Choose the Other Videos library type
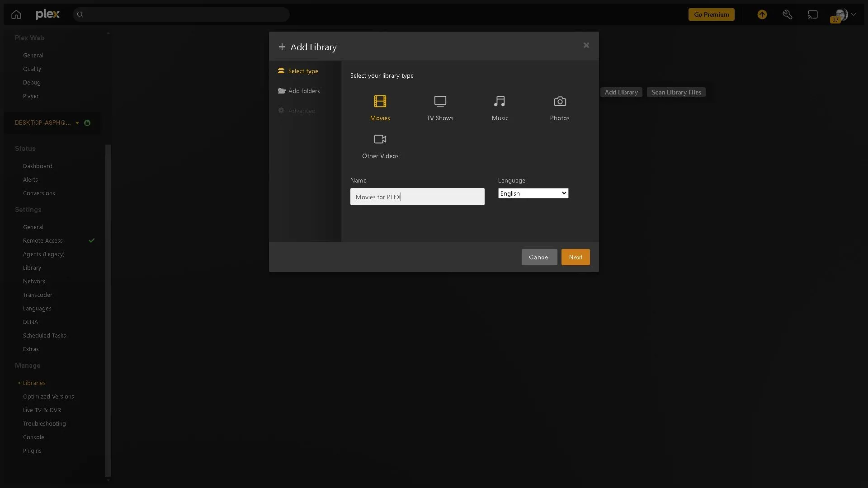This screenshot has width=868, height=488. (380, 146)
